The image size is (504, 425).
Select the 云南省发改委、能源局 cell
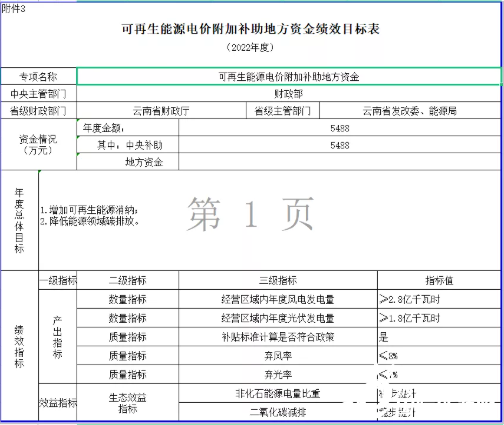pyautogui.click(x=410, y=110)
